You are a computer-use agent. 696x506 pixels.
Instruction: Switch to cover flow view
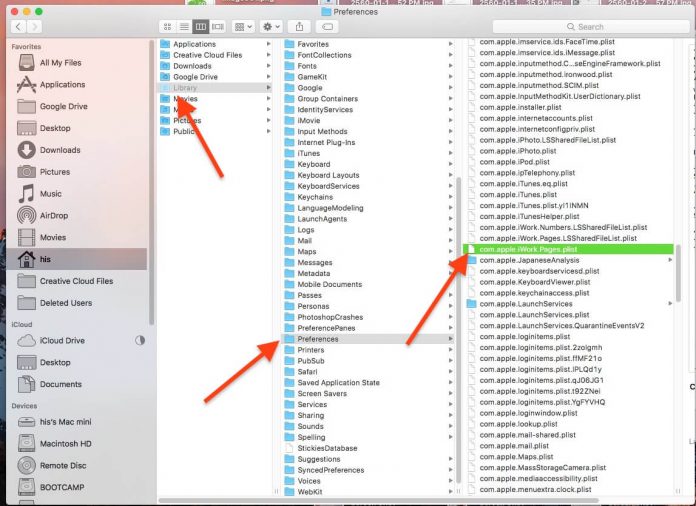point(218,27)
